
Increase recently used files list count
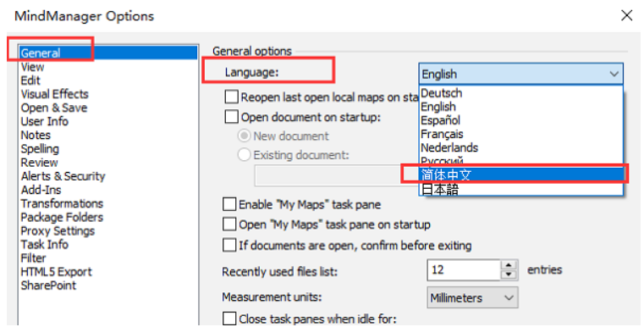pyautogui.click(x=509, y=265)
